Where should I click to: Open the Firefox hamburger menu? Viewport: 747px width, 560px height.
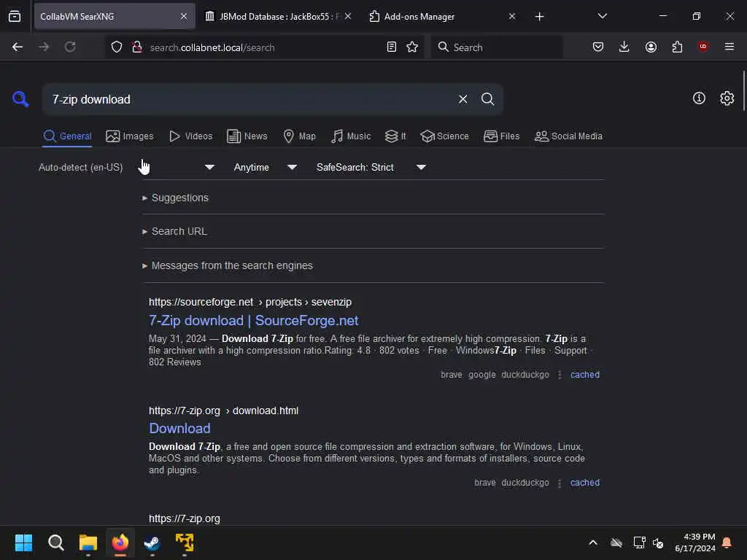pyautogui.click(x=729, y=47)
